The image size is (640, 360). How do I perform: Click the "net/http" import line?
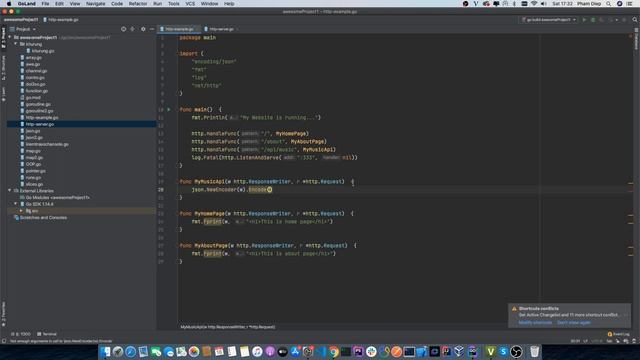207,85
